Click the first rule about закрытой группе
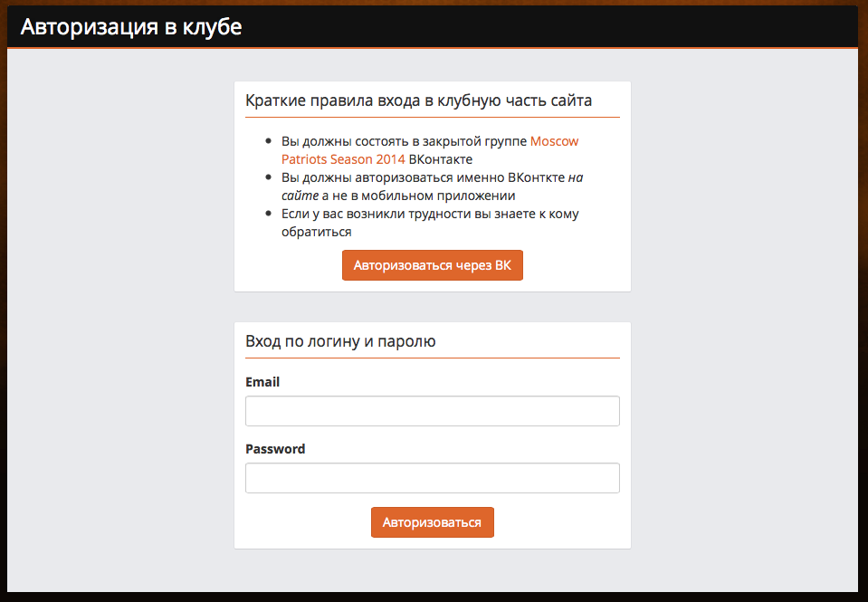Image resolution: width=868 pixels, height=602 pixels. (430, 150)
